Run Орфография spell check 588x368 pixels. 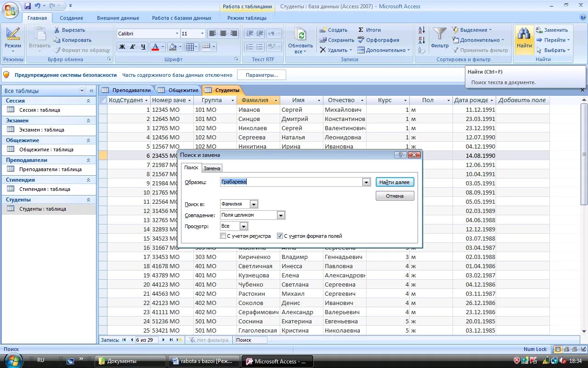tap(378, 40)
